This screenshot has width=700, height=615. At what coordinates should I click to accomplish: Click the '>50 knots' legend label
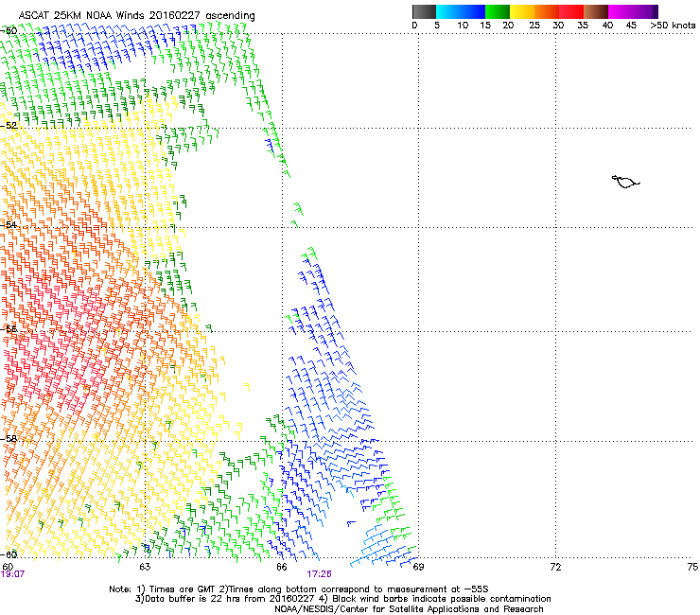[673, 26]
